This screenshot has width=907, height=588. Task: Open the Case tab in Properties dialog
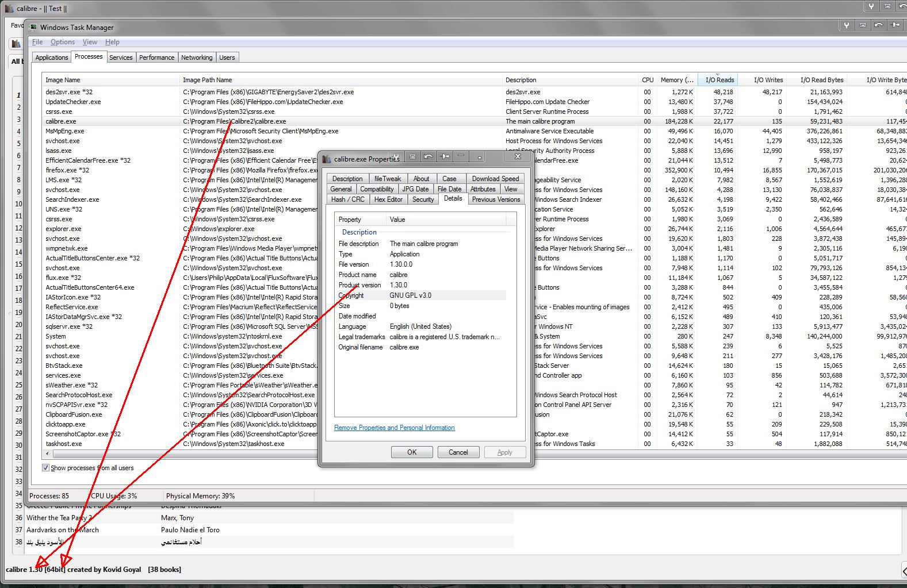point(450,179)
